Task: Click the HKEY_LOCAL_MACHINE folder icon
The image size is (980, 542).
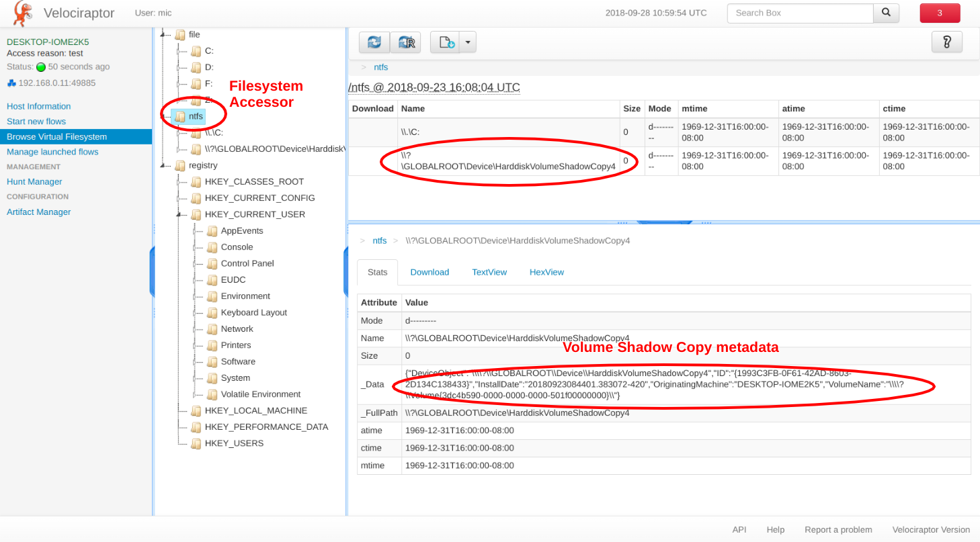Action: tap(196, 411)
